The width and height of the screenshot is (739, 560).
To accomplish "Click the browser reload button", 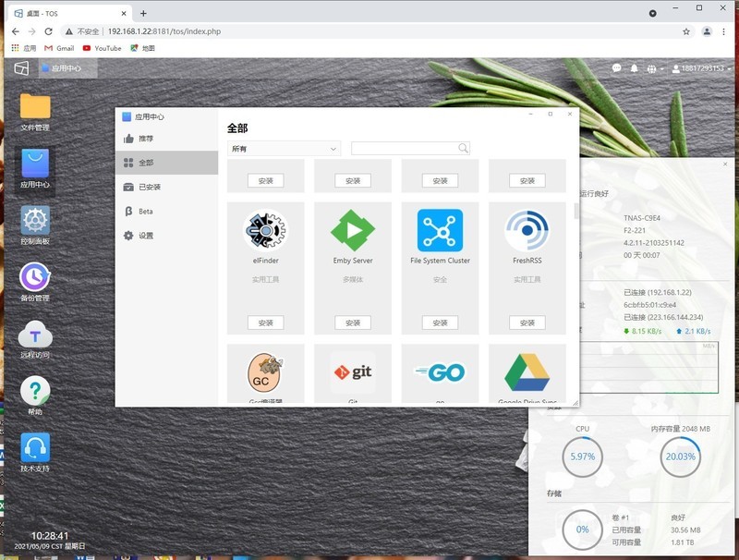I will pyautogui.click(x=48, y=31).
